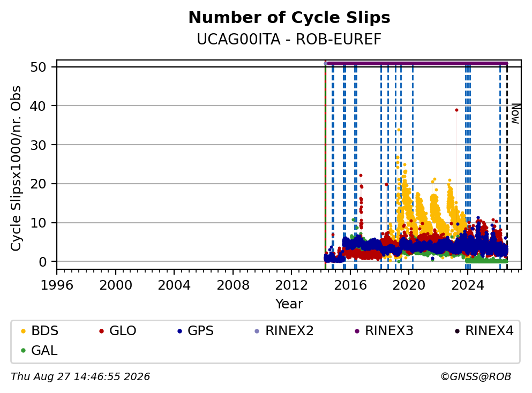
Task: Click the Cycle Slipsx1000/nr. Obs axis label
Action: coord(16,169)
